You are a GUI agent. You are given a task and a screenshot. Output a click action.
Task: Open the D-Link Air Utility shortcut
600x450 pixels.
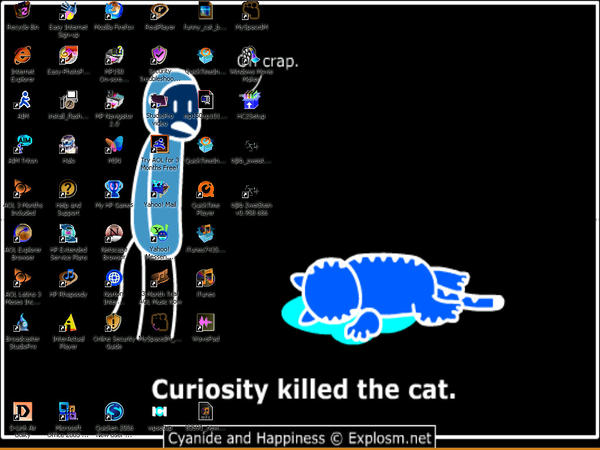click(x=23, y=412)
